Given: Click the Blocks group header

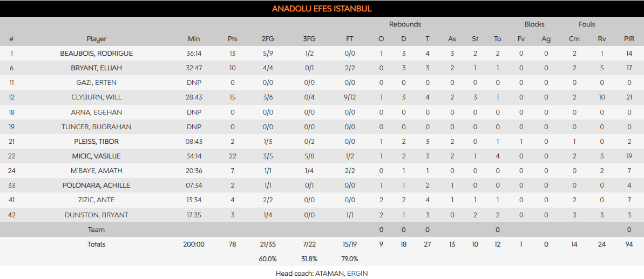Looking at the screenshot, I should [x=534, y=24].
